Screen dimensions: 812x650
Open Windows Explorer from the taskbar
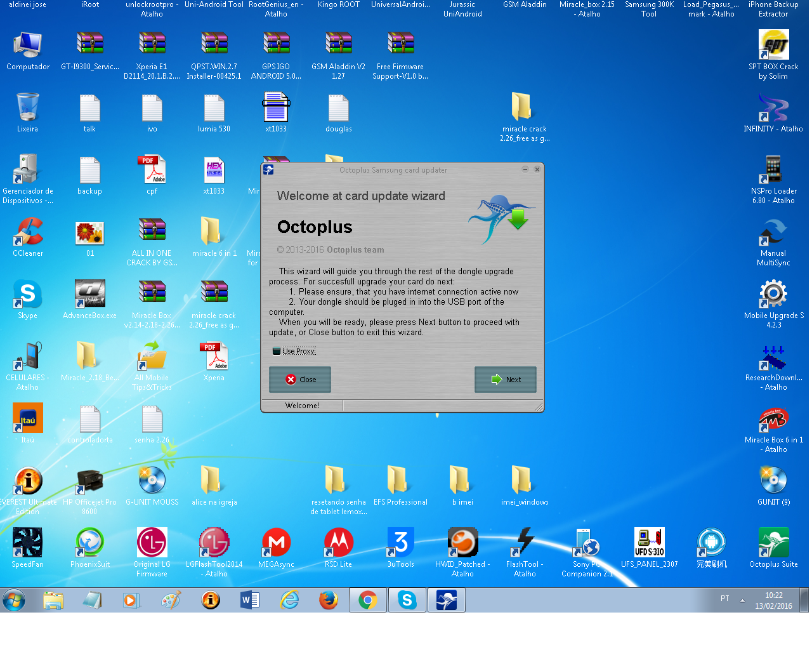tap(53, 600)
